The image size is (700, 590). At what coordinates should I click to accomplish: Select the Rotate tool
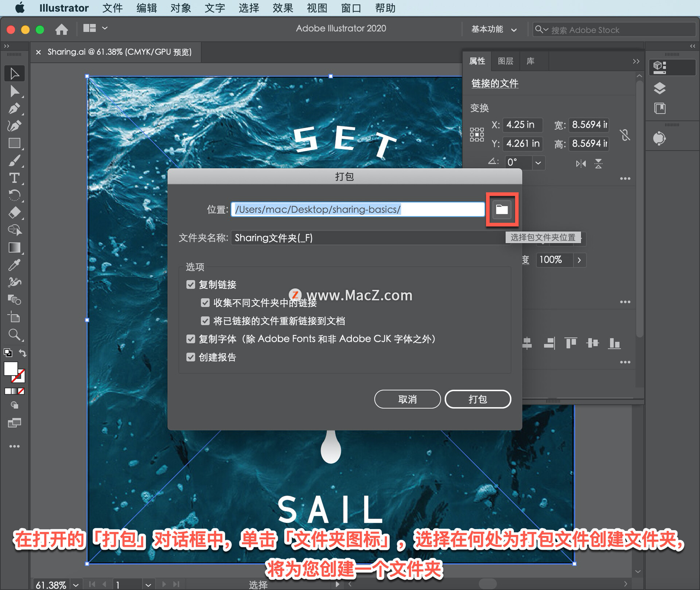click(x=15, y=195)
